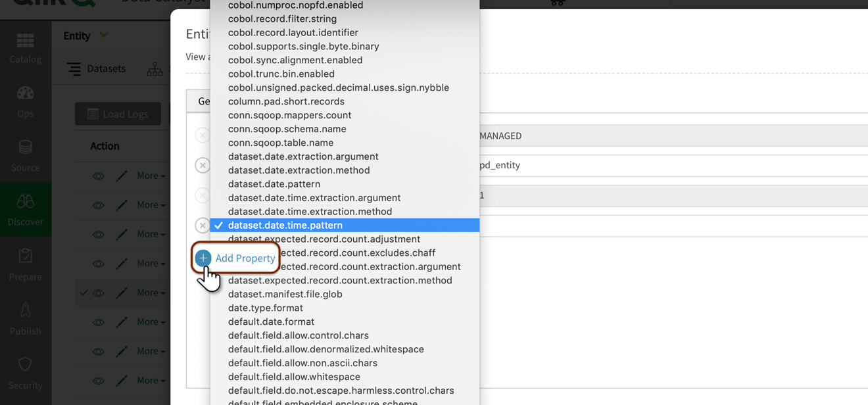868x405 pixels.
Task: Click the Add Property button
Action: click(x=236, y=258)
